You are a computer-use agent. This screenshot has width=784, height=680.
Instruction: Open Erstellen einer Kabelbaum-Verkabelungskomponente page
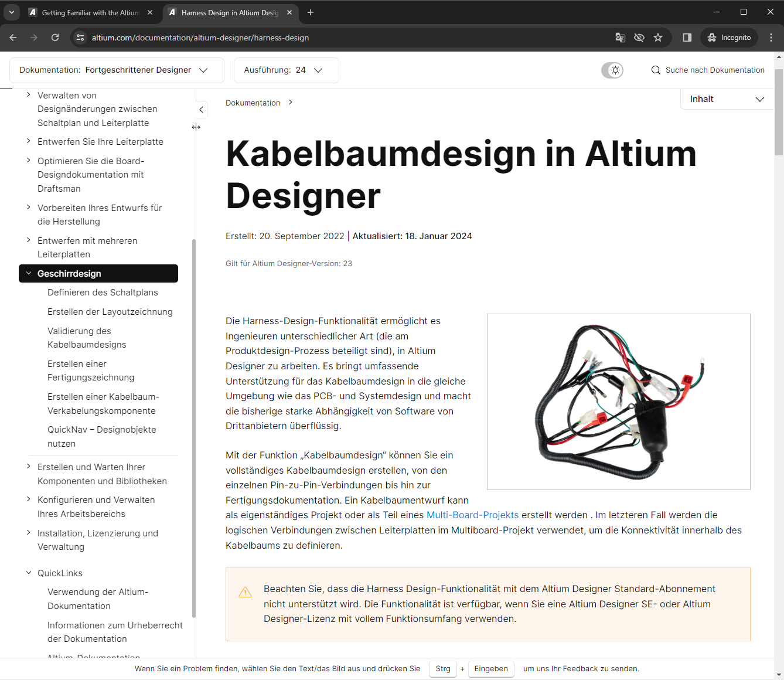coord(103,404)
